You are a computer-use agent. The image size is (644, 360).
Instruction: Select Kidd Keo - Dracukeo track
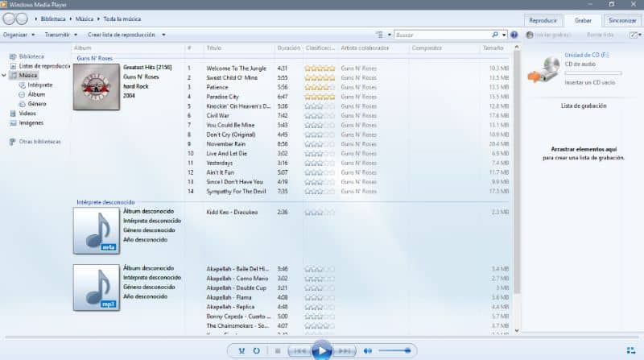click(232, 212)
